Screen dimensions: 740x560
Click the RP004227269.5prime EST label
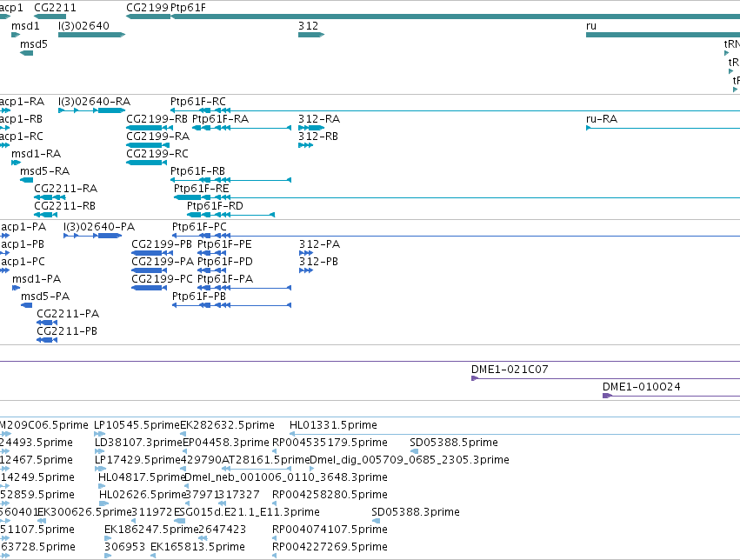330,547
